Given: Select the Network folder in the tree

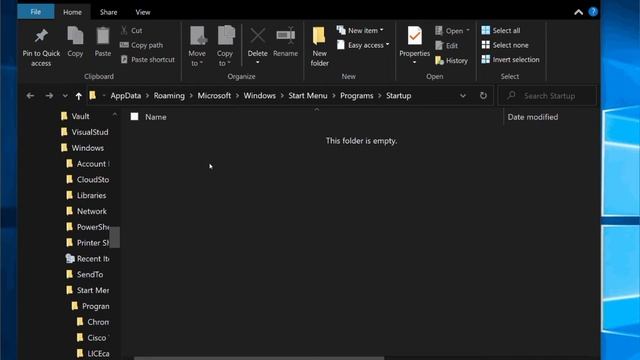Looking at the screenshot, I should coord(86,211).
